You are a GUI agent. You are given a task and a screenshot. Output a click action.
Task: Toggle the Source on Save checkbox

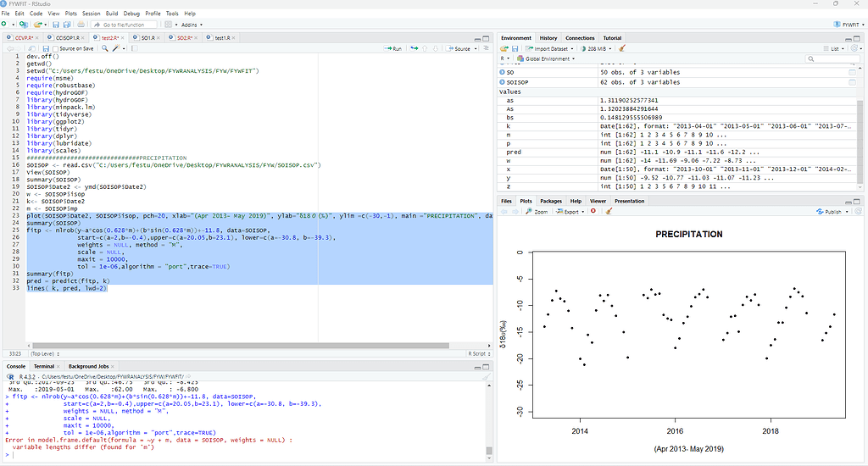click(x=55, y=49)
